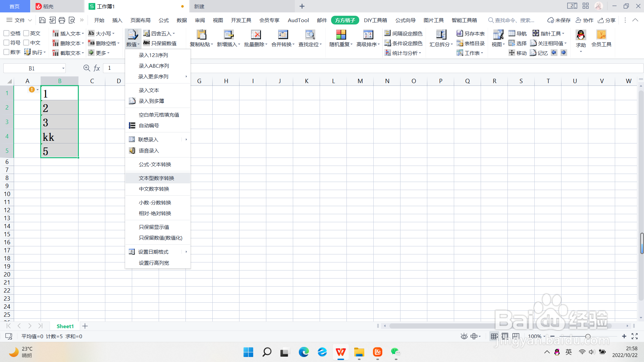The height and width of the screenshot is (362, 644).
Task: Enable the 数字 checkbox
Action: pos(6,52)
